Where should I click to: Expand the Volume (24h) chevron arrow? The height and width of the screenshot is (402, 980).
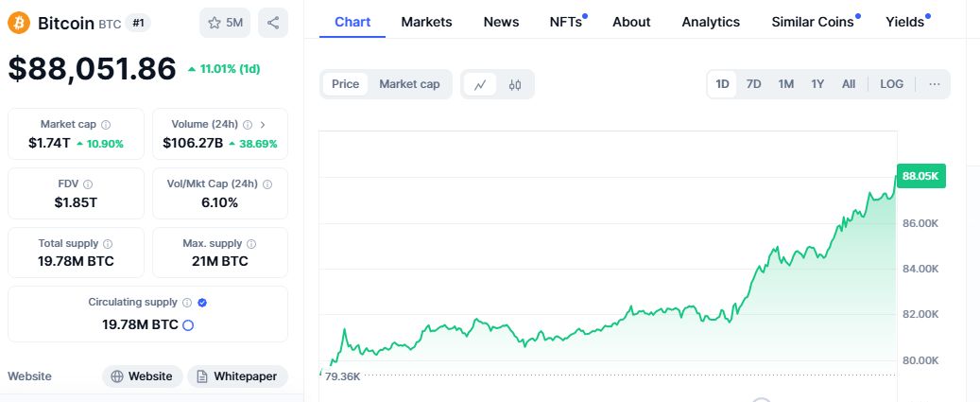[x=262, y=124]
